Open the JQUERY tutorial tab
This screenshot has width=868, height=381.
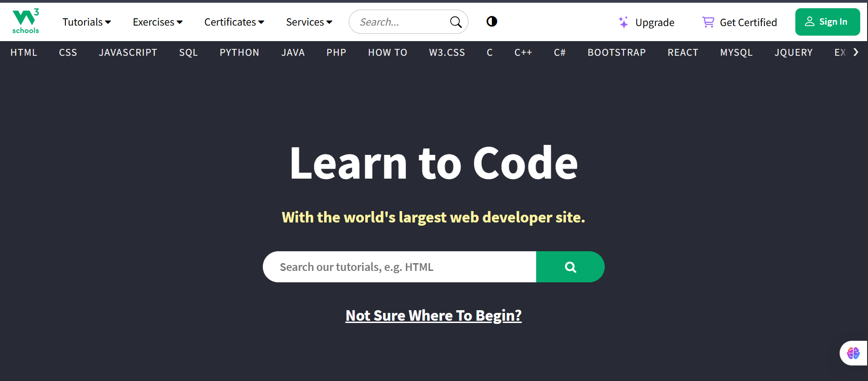793,53
